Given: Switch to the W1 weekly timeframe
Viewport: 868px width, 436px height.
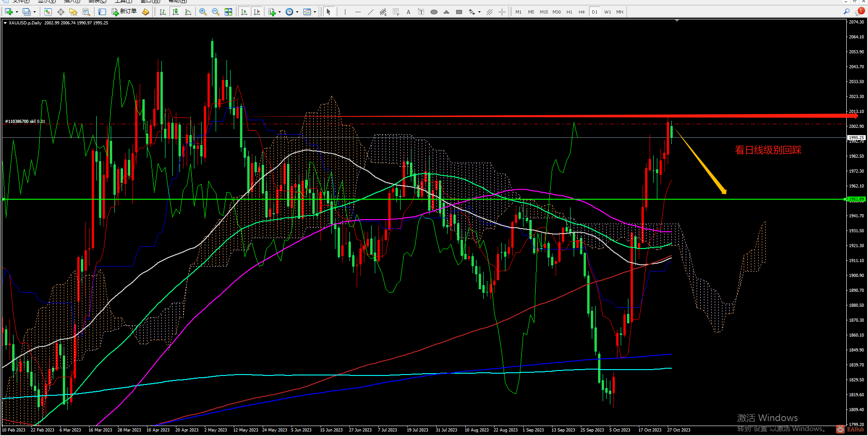Looking at the screenshot, I should 607,12.
